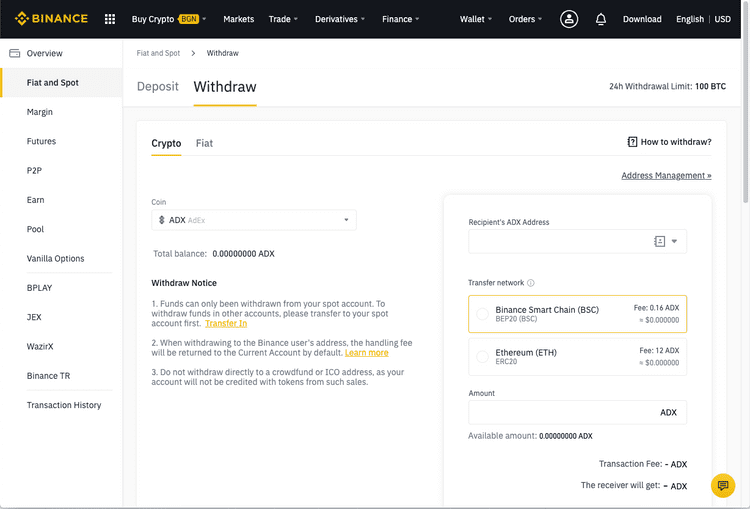Viewport: 750px width, 509px height.
Task: Click the Binance logo in header
Action: pyautogui.click(x=51, y=19)
